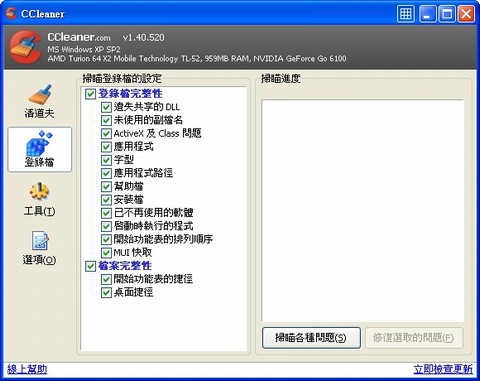Uncheck 開始功能表的捷徑
480x381 pixels.
coord(106,279)
